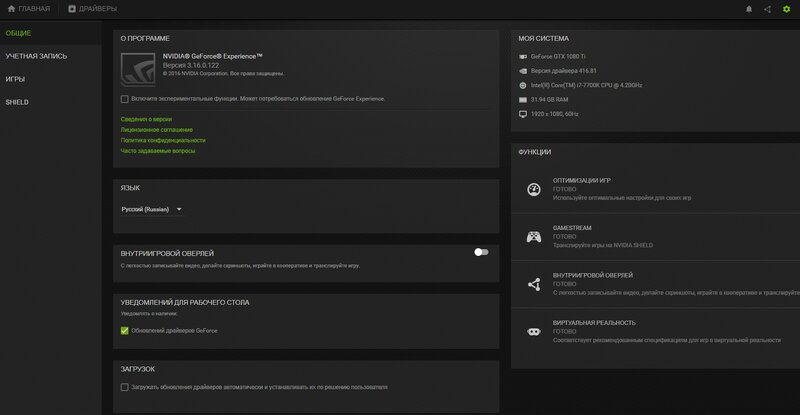
Task: Open the notifications bell icon
Action: [x=748, y=9]
